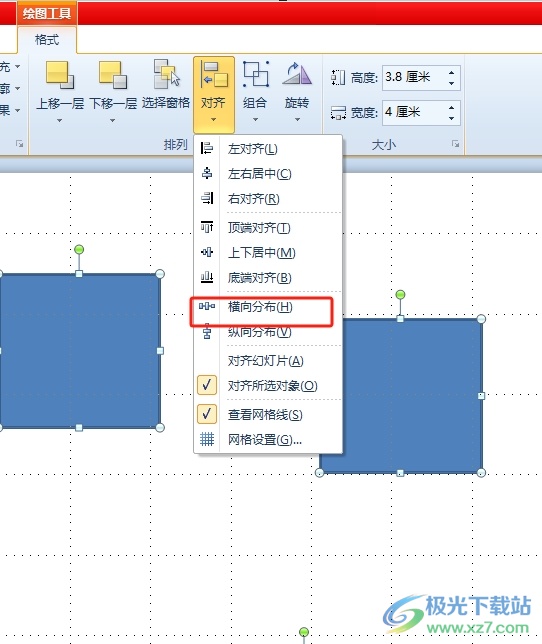Viewport: 542px width, 644px height.
Task: Select 底端对齐(B) menu item
Action: (268, 277)
